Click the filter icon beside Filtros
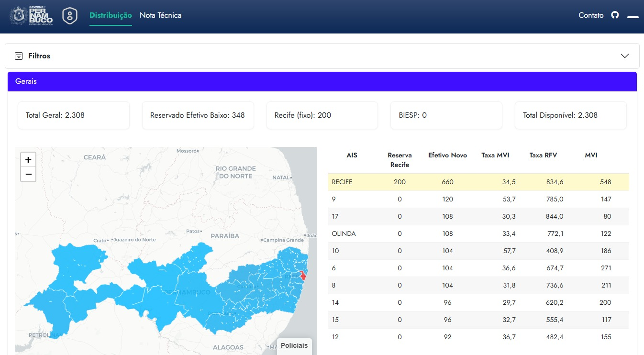Viewport: 644px width, 355px height. [19, 56]
